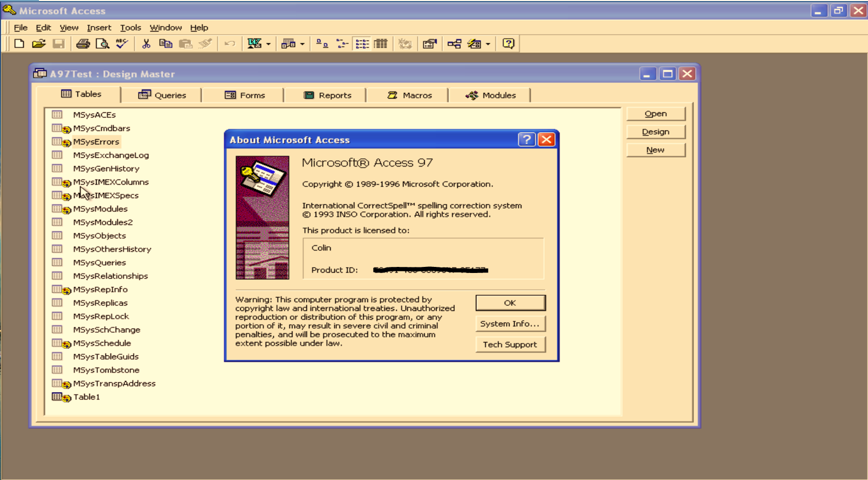Viewport: 868px width, 480px height.
Task: Open the Window menu
Action: [x=166, y=27]
